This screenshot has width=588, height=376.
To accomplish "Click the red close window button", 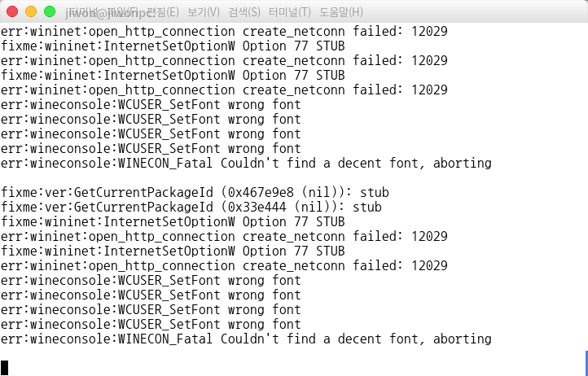I will tap(12, 11).
